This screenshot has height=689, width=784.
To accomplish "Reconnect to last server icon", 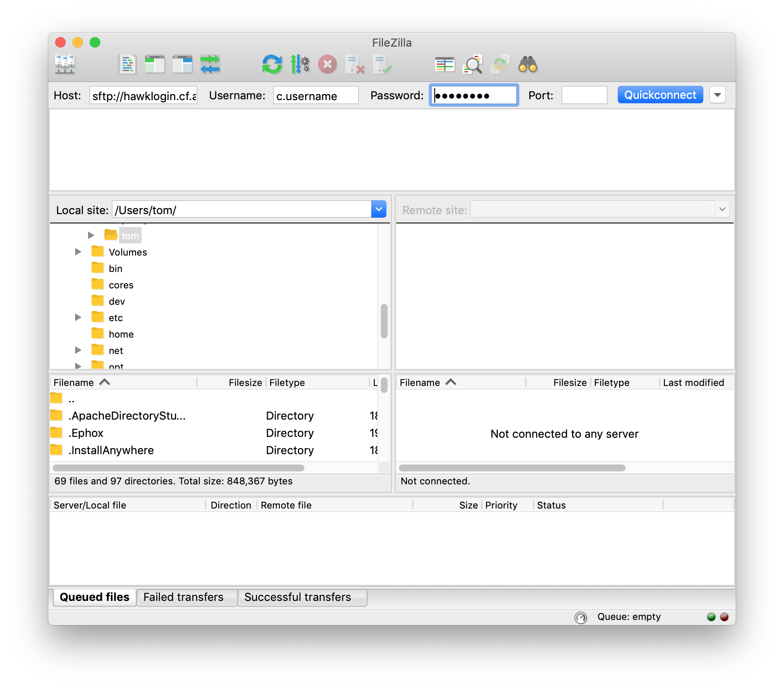I will point(383,65).
